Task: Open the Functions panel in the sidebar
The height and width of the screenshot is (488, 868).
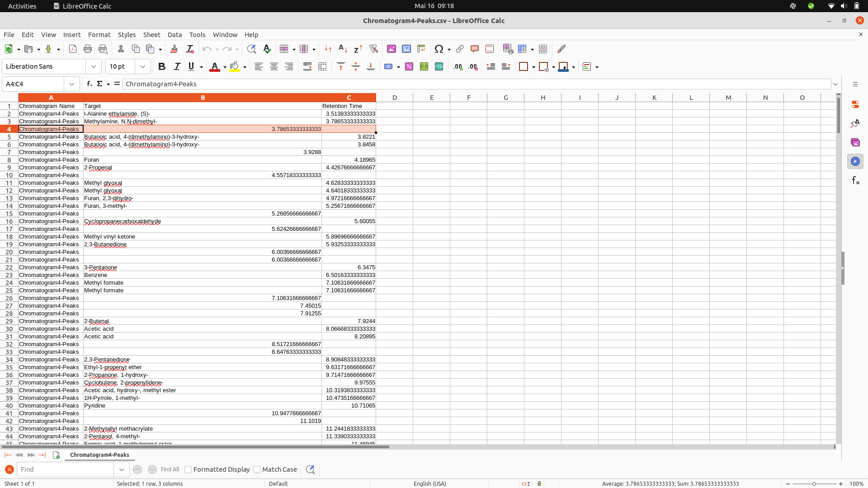Action: 855,180
